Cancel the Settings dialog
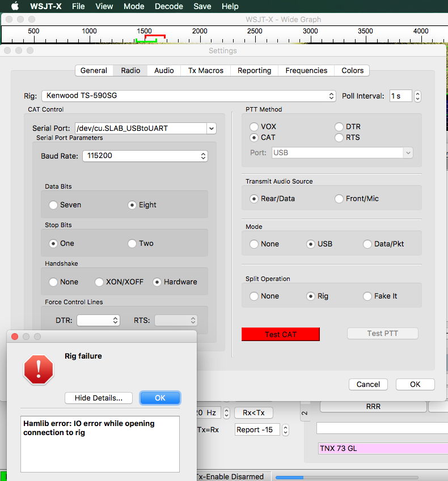This screenshot has width=448, height=481. pyautogui.click(x=368, y=384)
